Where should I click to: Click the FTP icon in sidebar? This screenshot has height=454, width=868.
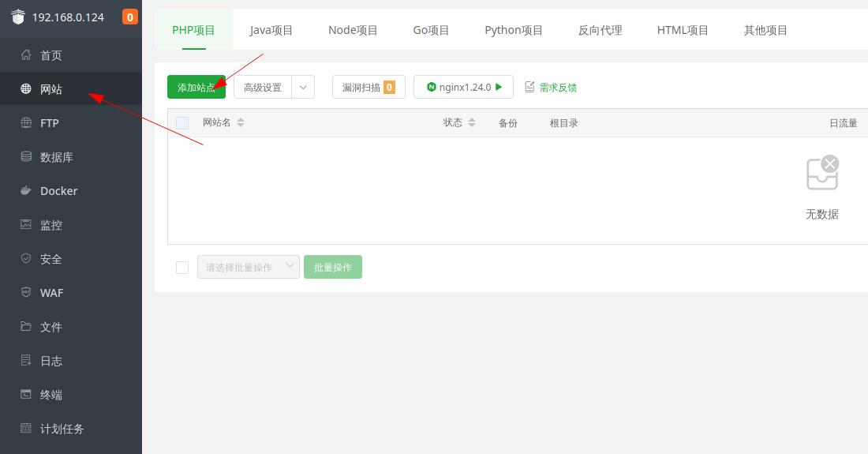point(26,123)
